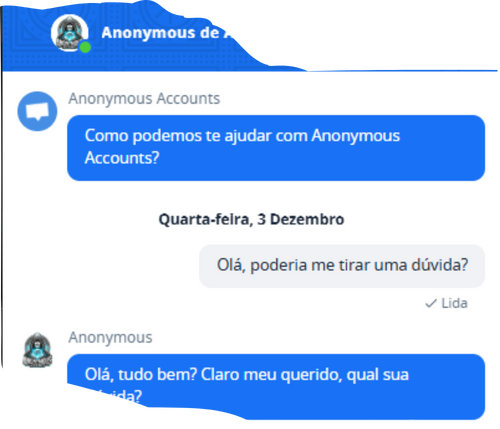Click the read checkmark next to Lida

click(x=431, y=303)
